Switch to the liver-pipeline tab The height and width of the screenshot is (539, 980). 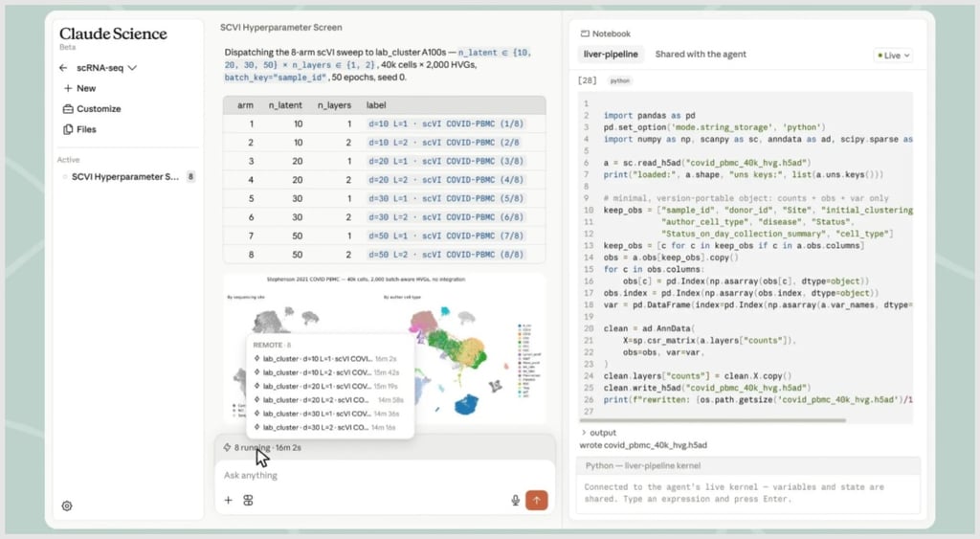[611, 55]
